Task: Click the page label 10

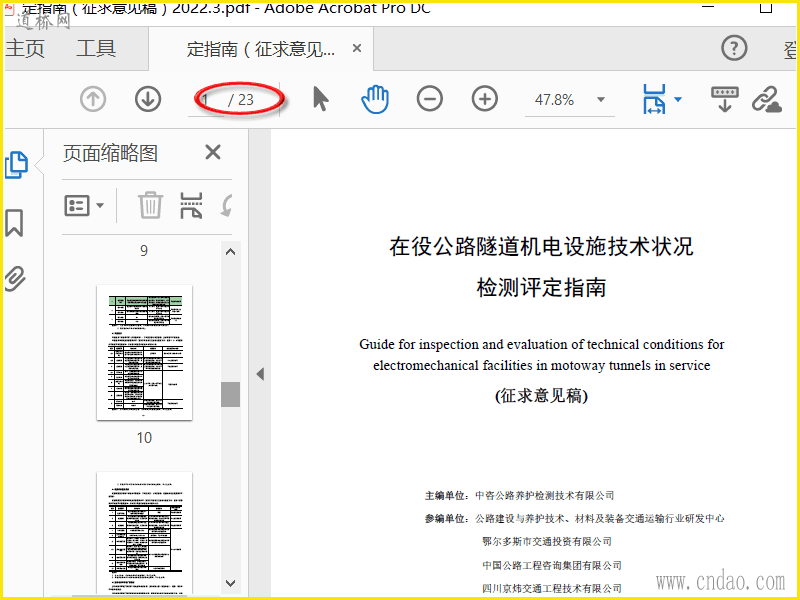Action: pos(144,438)
